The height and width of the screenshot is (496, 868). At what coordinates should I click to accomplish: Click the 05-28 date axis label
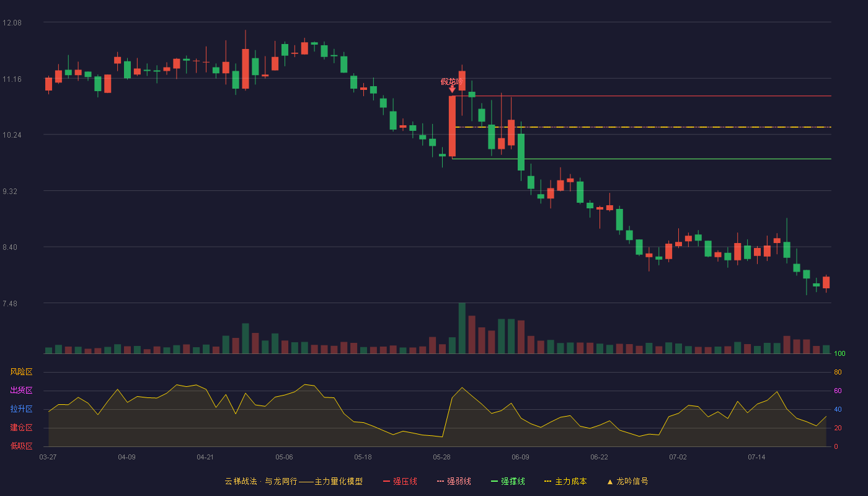[x=441, y=457]
